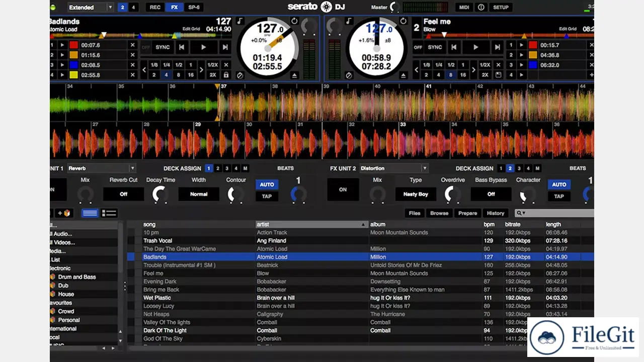
Task: Shift left deck loop sizes left
Action: [x=143, y=70]
